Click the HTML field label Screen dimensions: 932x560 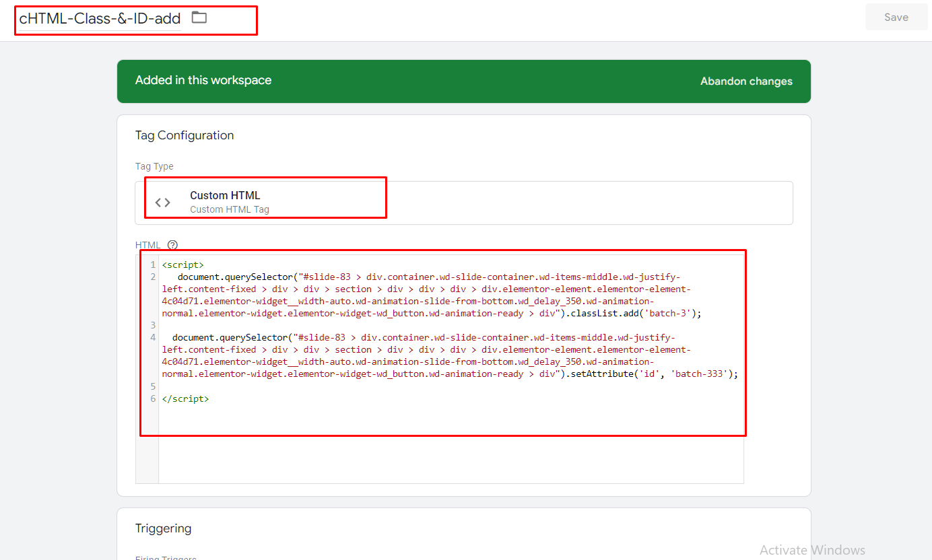(x=148, y=245)
